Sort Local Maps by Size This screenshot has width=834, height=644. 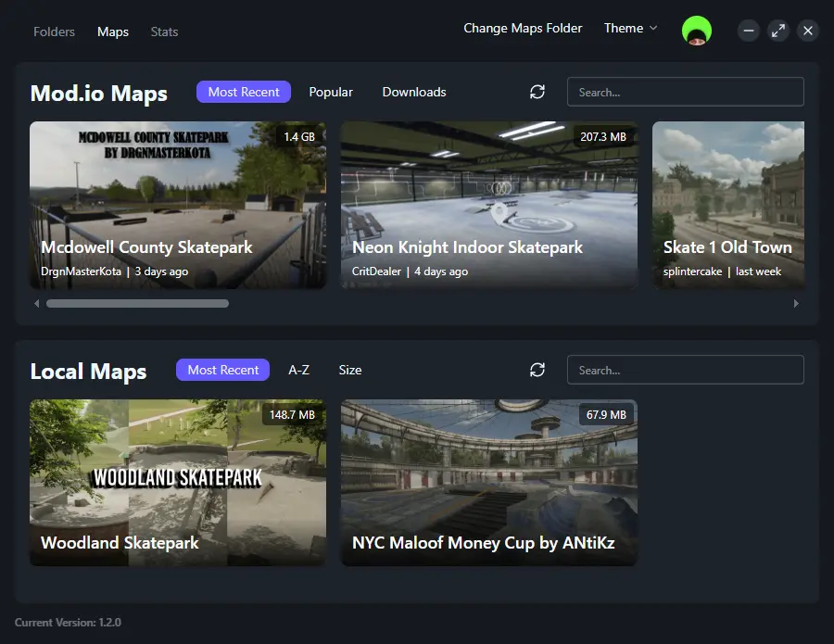(350, 370)
